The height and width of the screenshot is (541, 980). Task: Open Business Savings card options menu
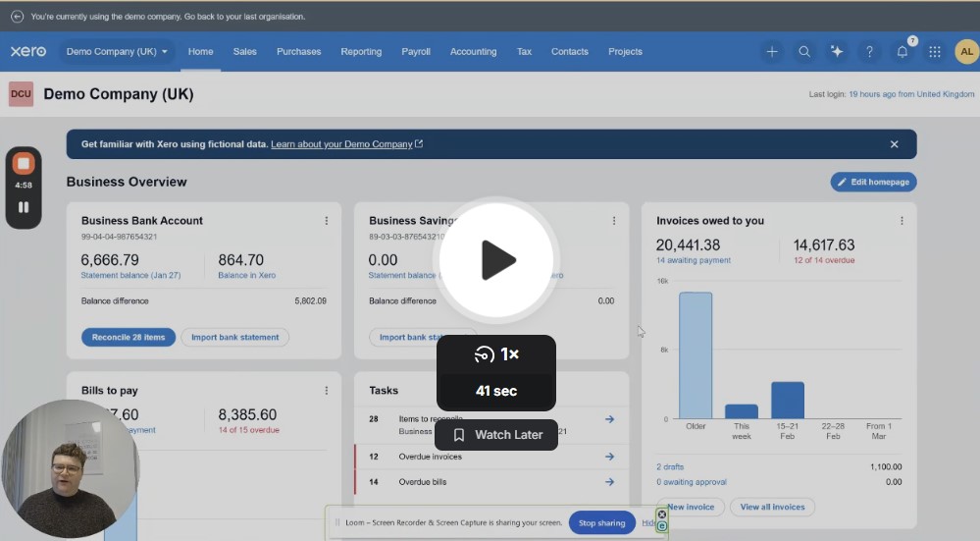tap(614, 221)
